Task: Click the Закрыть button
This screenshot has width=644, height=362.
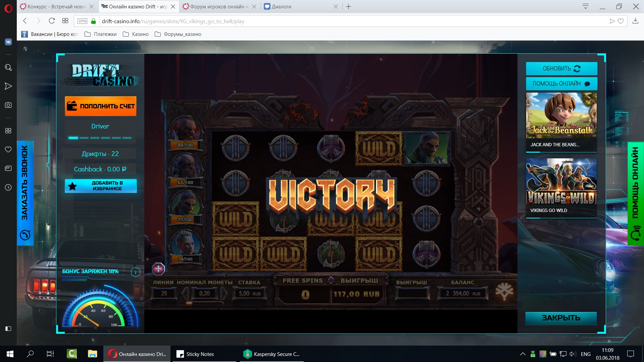Action: point(561,318)
